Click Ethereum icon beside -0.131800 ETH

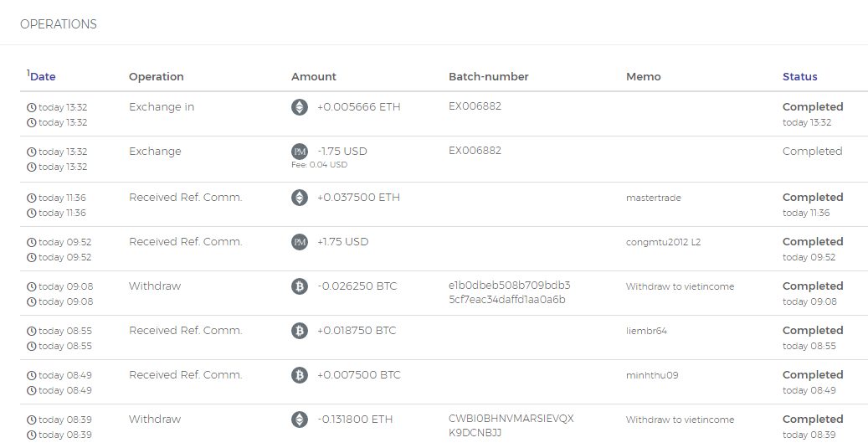click(x=299, y=420)
